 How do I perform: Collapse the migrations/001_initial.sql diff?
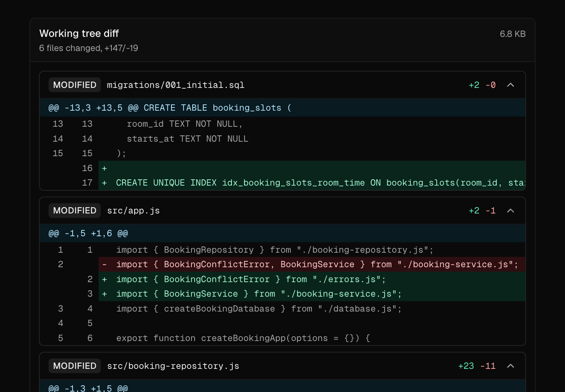coord(510,85)
